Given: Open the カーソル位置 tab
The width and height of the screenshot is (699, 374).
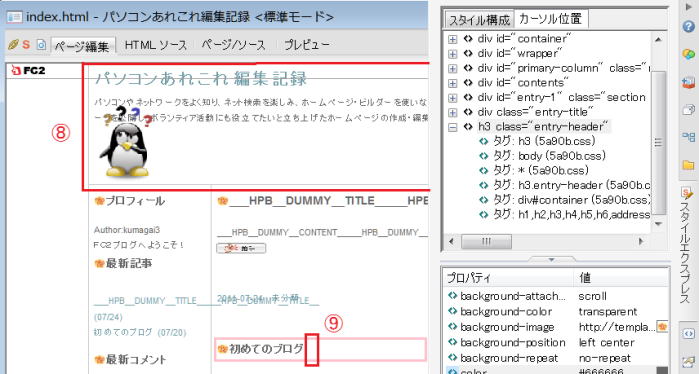Looking at the screenshot, I should coord(551,19).
